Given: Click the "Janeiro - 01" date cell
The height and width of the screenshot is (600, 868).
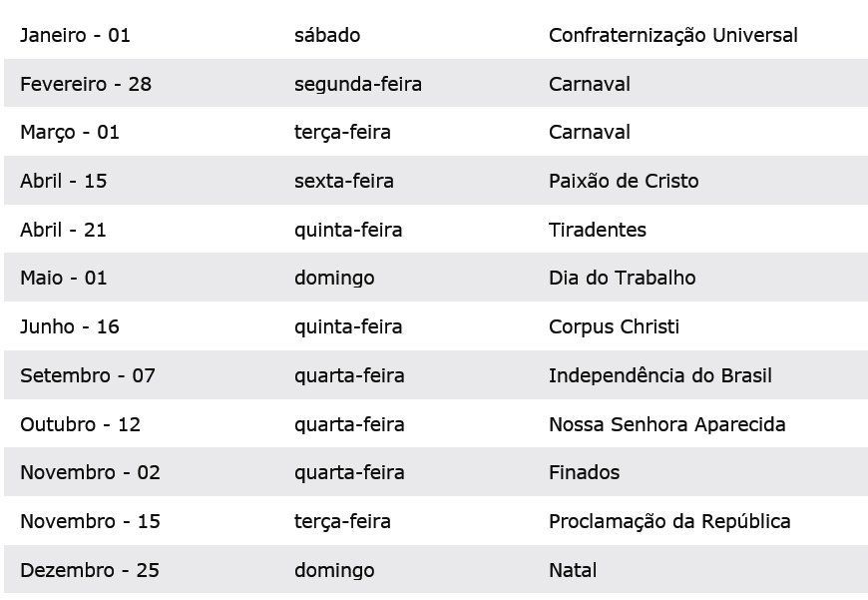Looking at the screenshot, I should pyautogui.click(x=75, y=35).
